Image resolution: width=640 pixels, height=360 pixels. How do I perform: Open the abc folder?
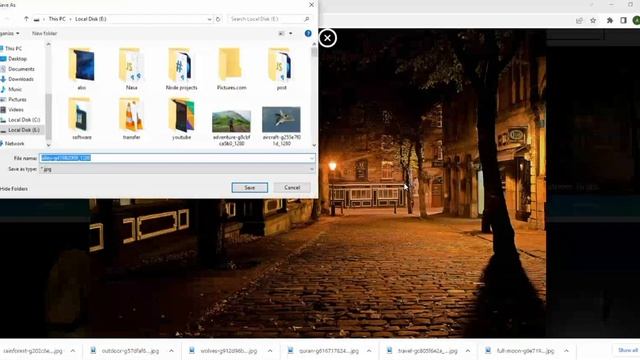pos(82,68)
